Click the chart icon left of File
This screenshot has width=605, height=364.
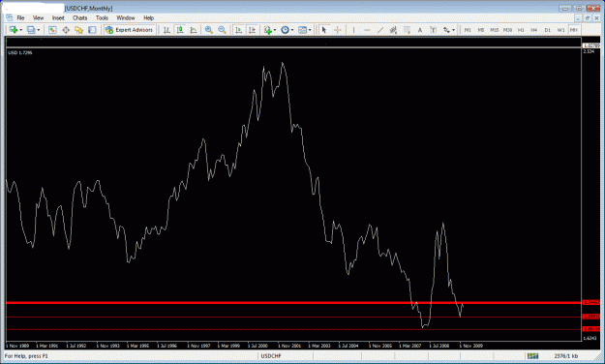[x=9, y=17]
